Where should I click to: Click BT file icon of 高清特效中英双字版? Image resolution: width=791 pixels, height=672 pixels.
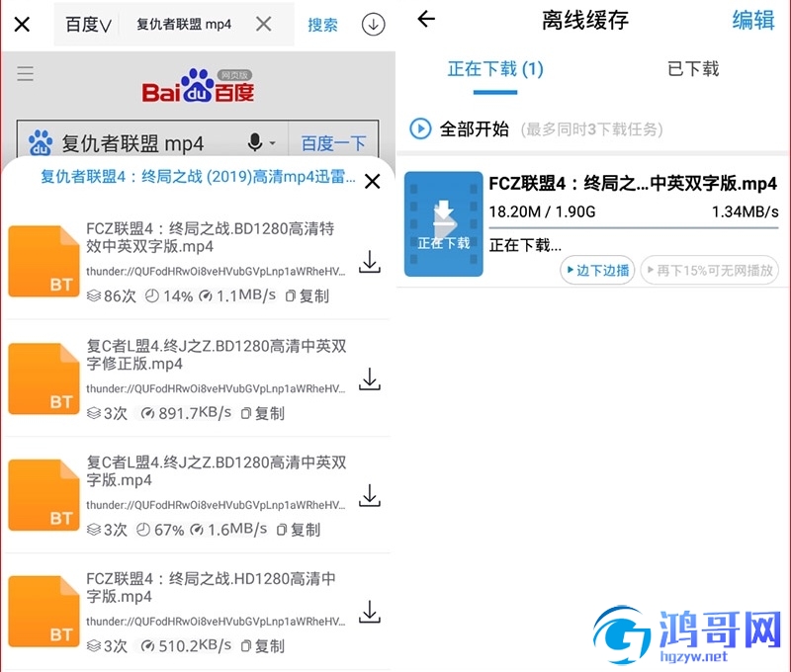[44, 261]
